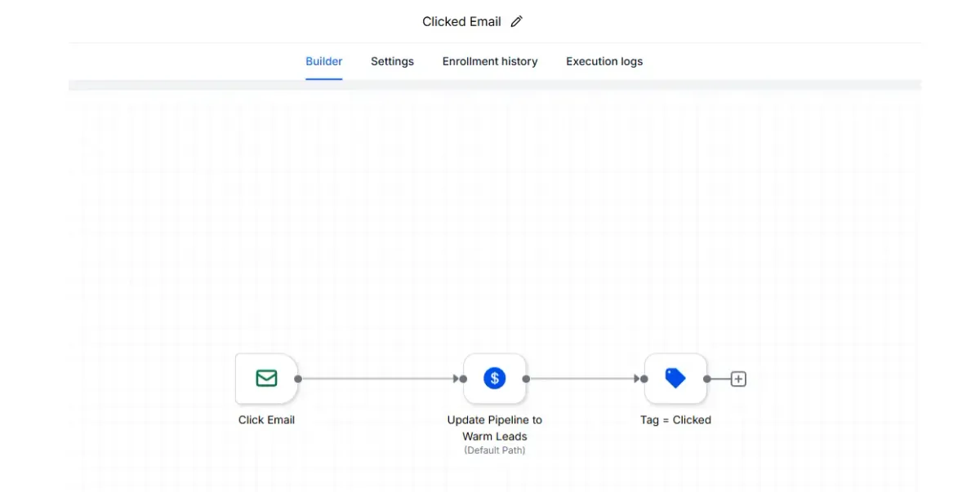The image size is (980, 492).
Task: Open the Update Pipeline dollar node
Action: 494,379
